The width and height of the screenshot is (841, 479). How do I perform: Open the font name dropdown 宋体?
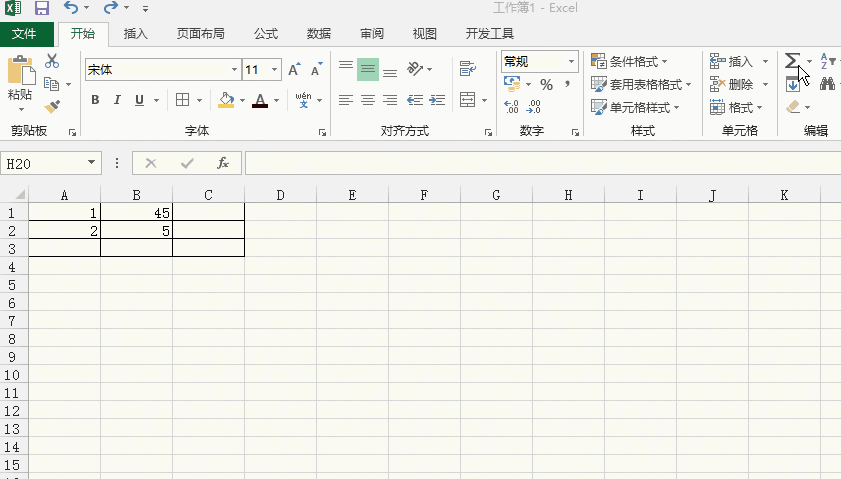(x=235, y=70)
